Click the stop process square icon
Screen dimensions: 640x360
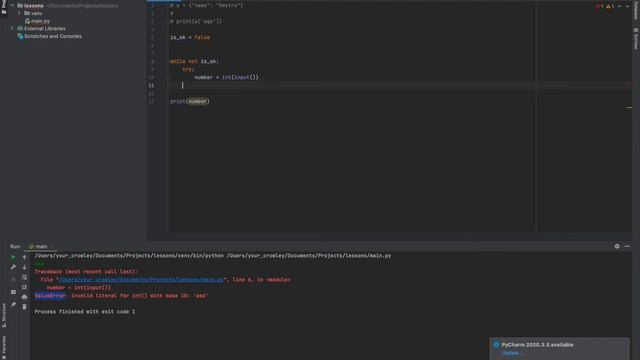(x=13, y=279)
